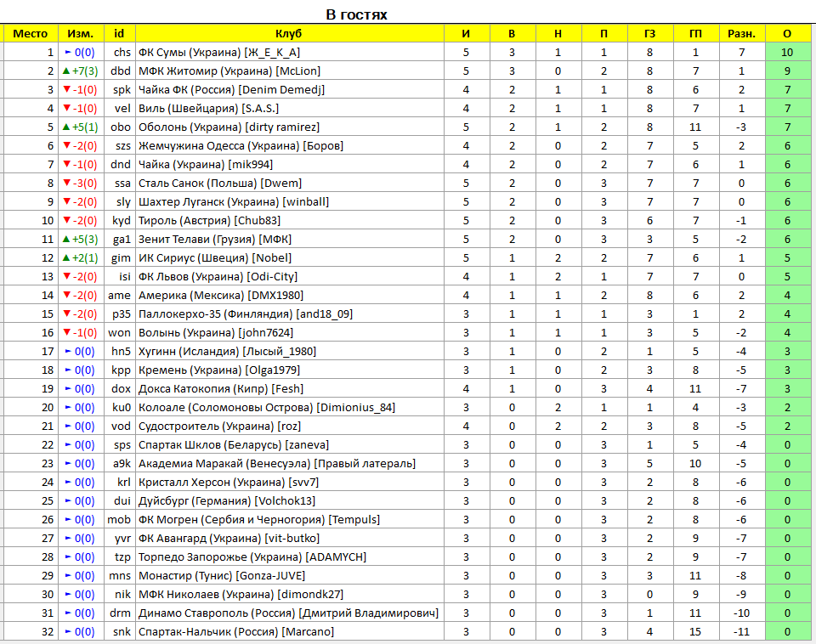Viewport: 816px width, 644px height.
Task: Click place number '32' in last row
Action: coord(48,633)
